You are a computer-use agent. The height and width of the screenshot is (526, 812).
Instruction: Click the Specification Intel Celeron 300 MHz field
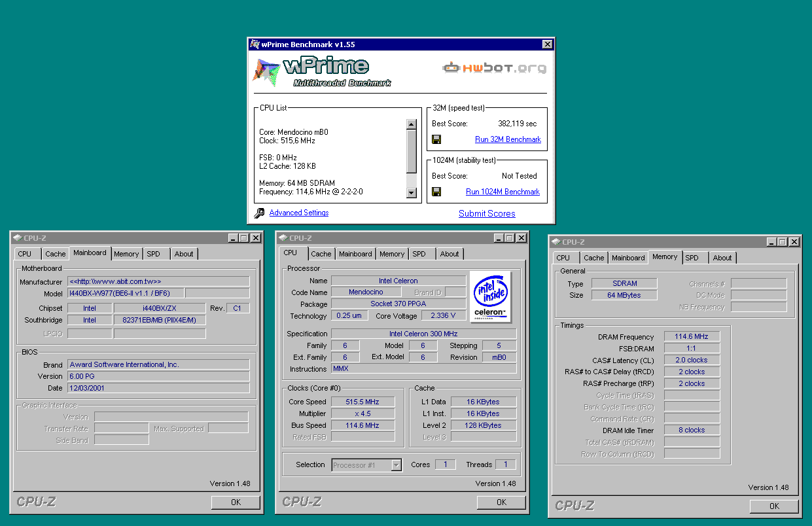(423, 334)
